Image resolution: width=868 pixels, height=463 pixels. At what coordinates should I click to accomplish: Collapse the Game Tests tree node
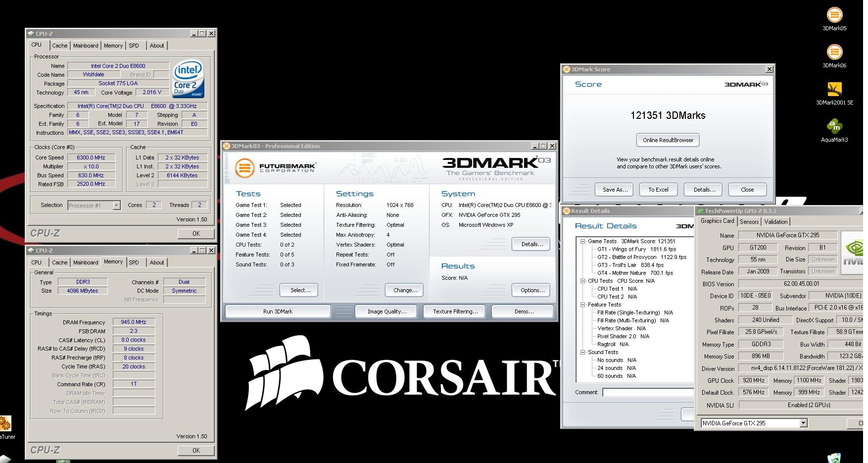[x=582, y=241]
